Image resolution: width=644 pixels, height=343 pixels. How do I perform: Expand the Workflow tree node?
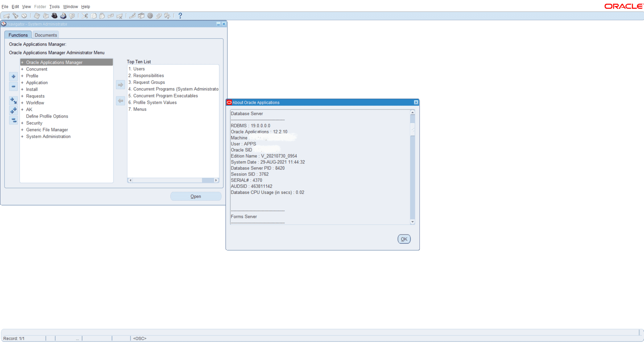[x=22, y=103]
